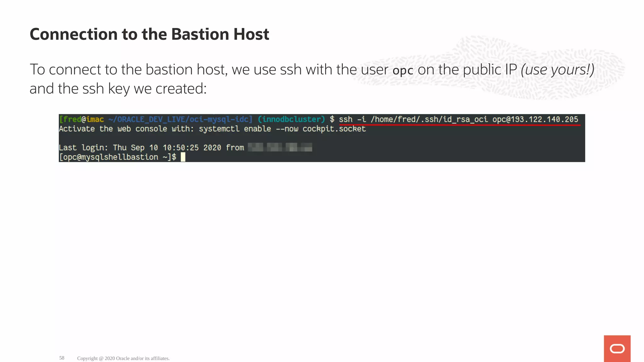Click the ssh command text in terminal

coord(458,119)
